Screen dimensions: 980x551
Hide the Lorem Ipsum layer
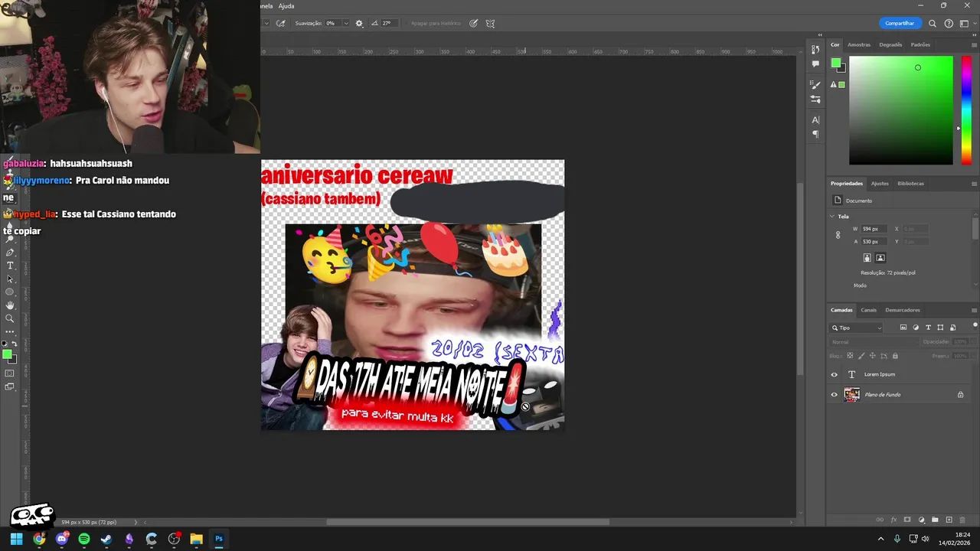(x=835, y=375)
